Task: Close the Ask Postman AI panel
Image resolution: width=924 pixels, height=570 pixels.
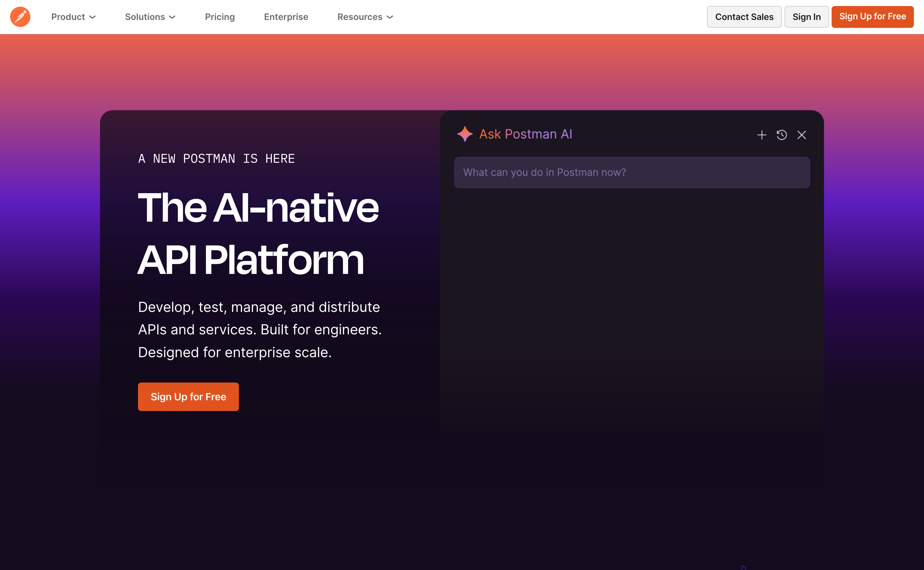Action: (x=802, y=135)
